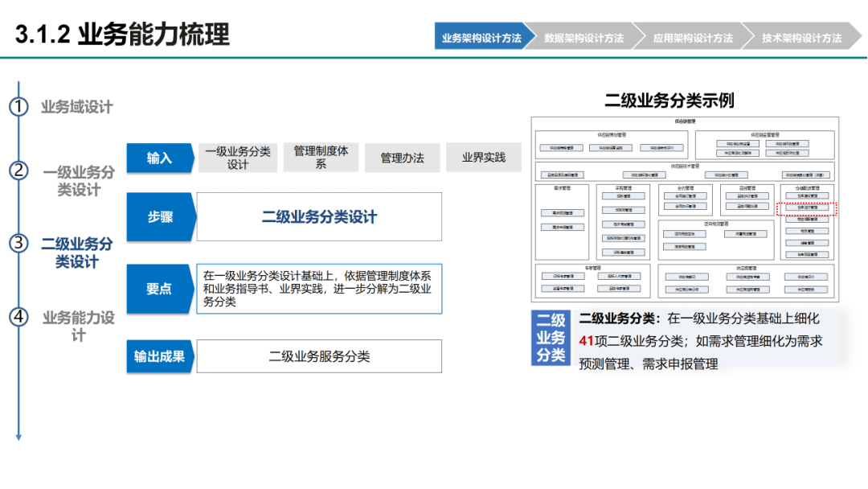868x489 pixels.
Task: Click the blue 二级业务分类 label block
Action: coord(551,337)
